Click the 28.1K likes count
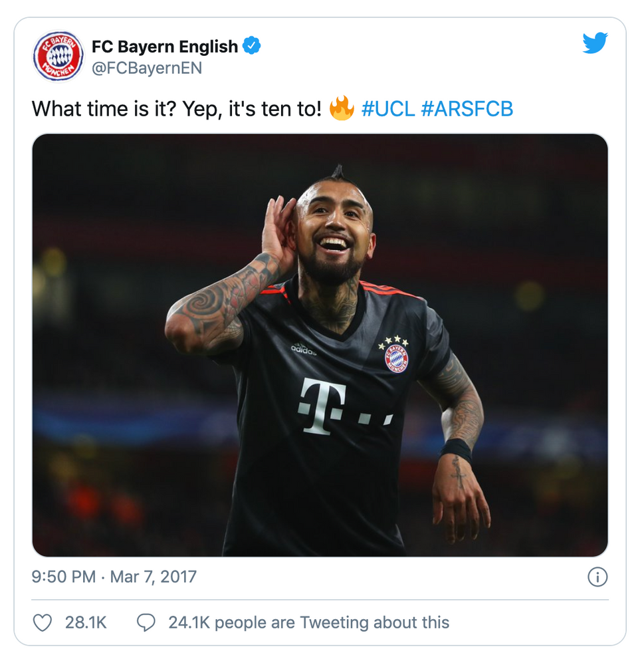 [x=86, y=622]
